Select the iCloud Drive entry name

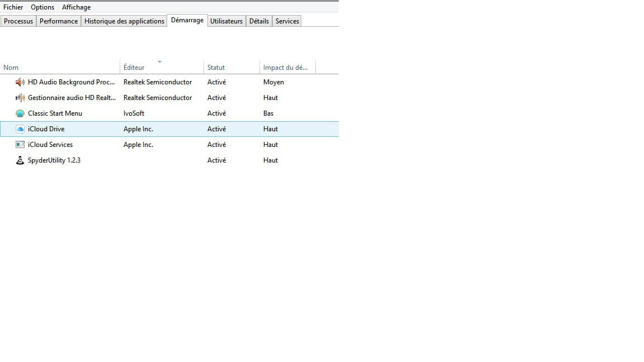point(46,129)
